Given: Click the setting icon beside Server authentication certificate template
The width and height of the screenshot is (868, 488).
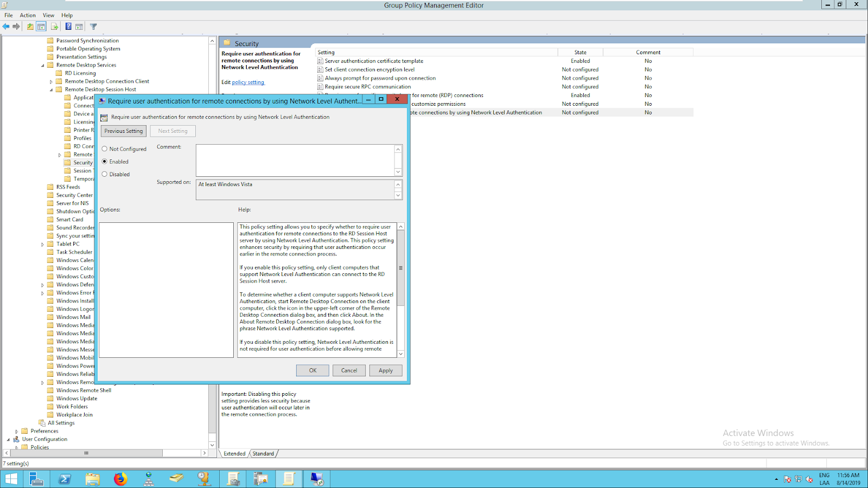Looking at the screenshot, I should click(x=321, y=61).
